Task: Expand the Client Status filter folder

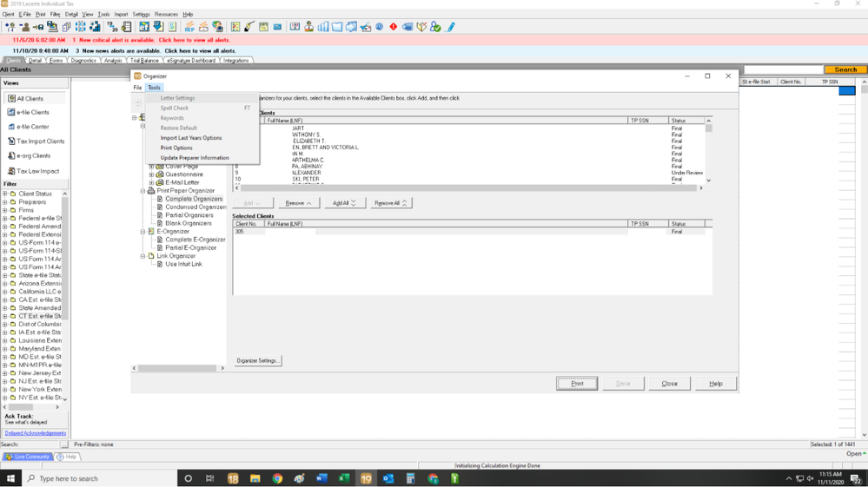Action: [5, 194]
